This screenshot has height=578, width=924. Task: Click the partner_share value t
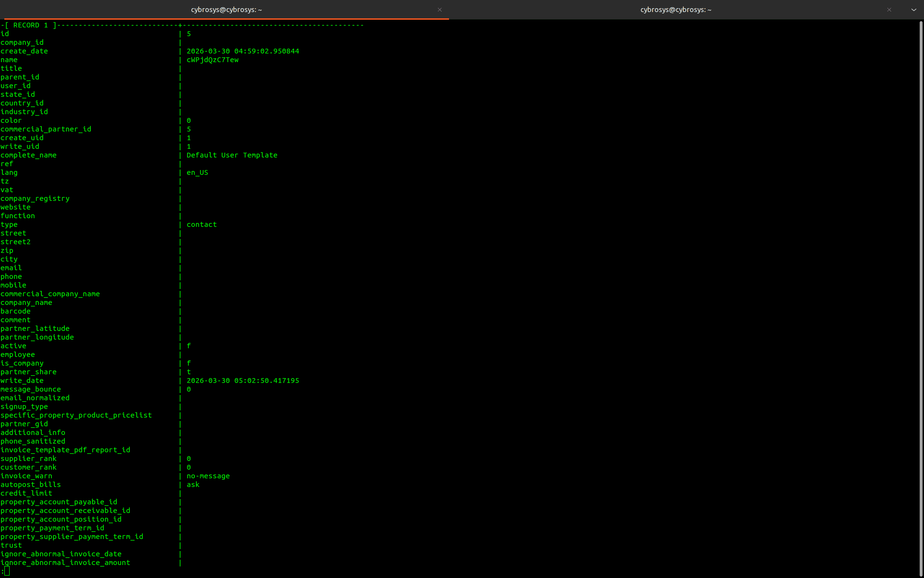189,372
